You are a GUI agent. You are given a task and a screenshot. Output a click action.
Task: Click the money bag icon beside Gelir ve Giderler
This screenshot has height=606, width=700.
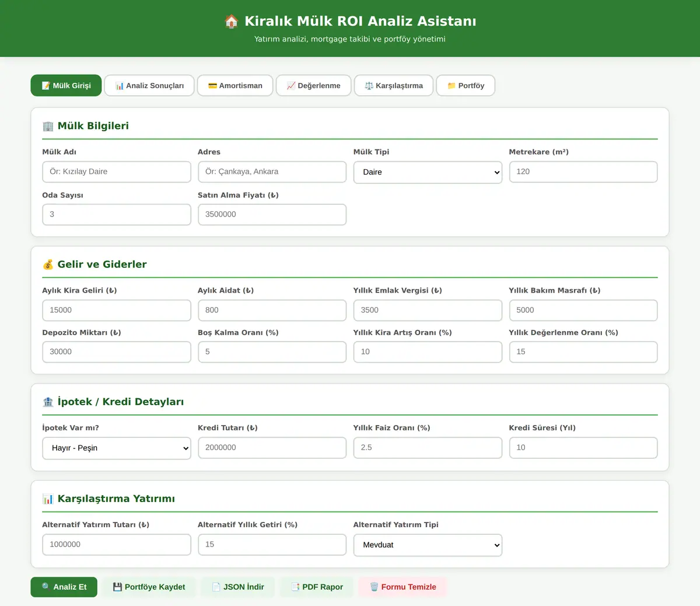pos(48,264)
